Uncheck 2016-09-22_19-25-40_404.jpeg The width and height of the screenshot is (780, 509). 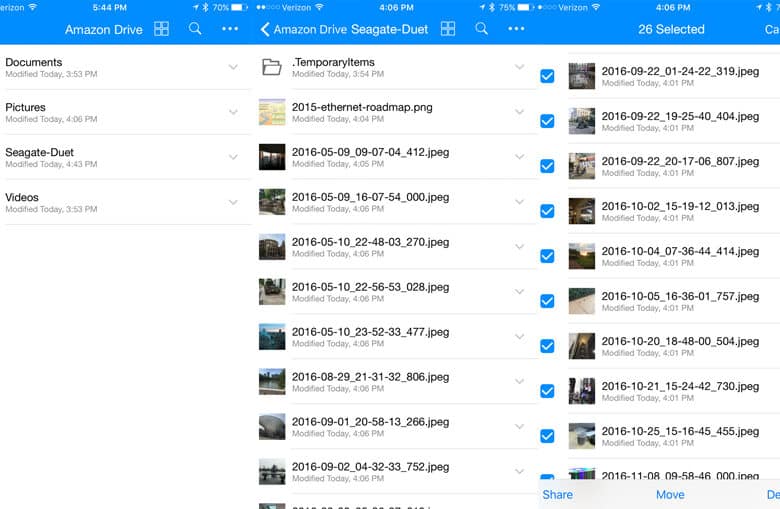coord(547,121)
